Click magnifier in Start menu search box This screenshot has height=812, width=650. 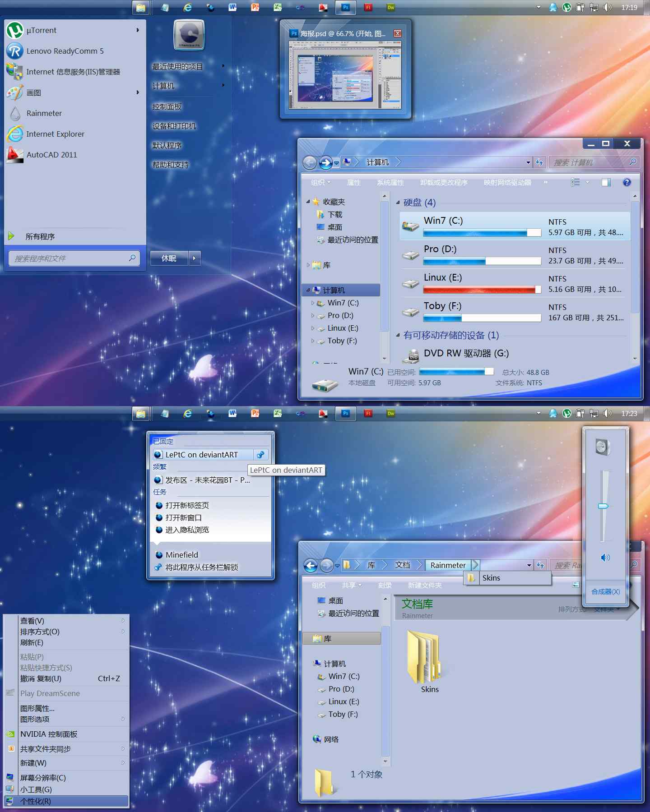pos(132,258)
